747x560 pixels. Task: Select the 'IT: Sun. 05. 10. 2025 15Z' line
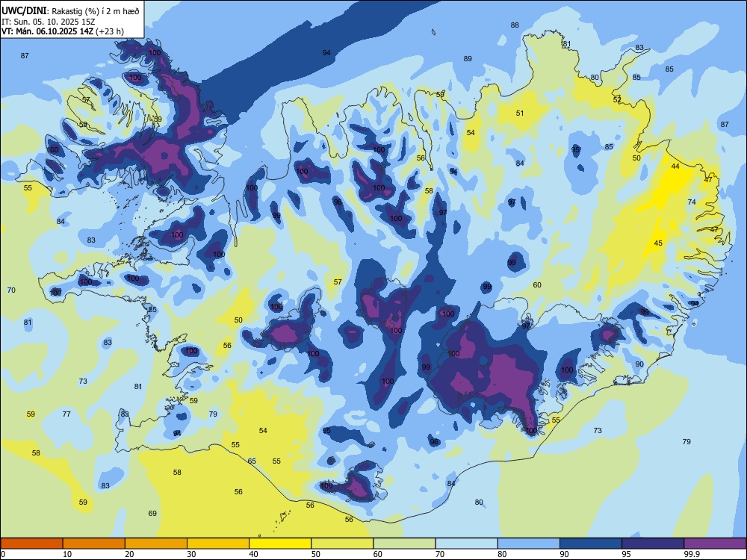(49, 22)
